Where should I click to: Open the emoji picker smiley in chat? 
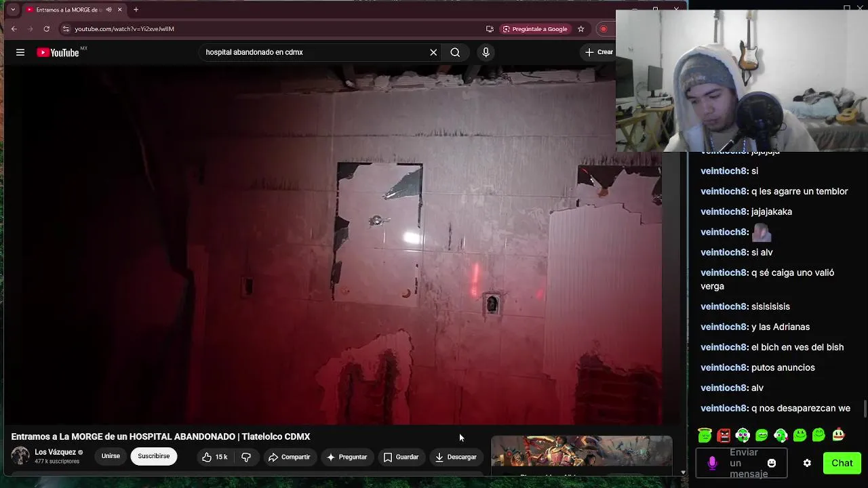click(x=772, y=463)
